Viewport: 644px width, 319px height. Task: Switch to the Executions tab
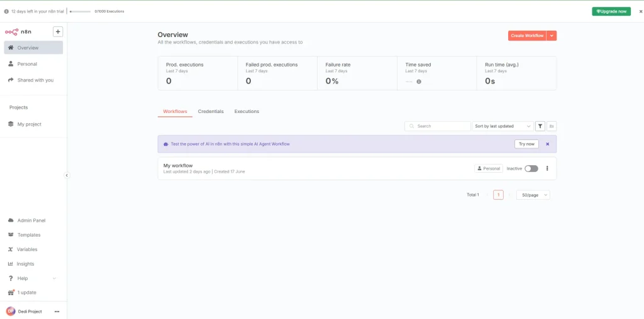click(247, 112)
